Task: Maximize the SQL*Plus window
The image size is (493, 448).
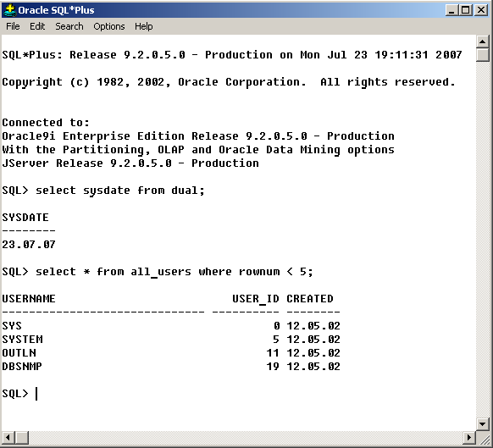Action: pyautogui.click(x=466, y=10)
